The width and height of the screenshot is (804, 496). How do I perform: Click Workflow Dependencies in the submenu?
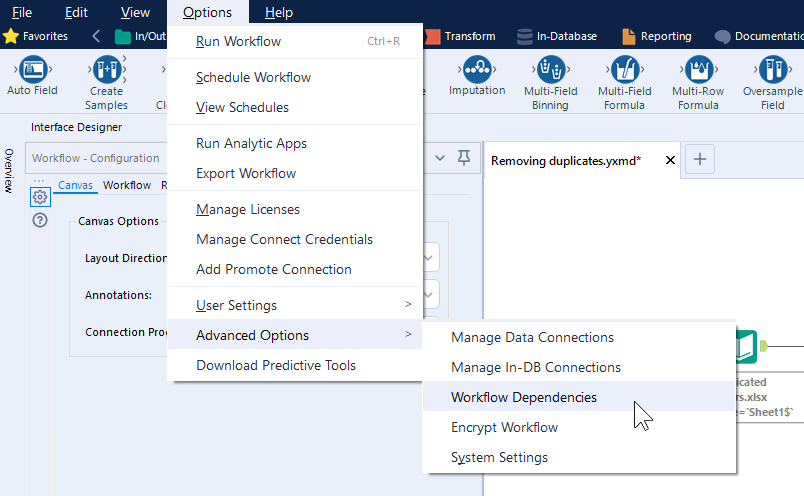[523, 397]
